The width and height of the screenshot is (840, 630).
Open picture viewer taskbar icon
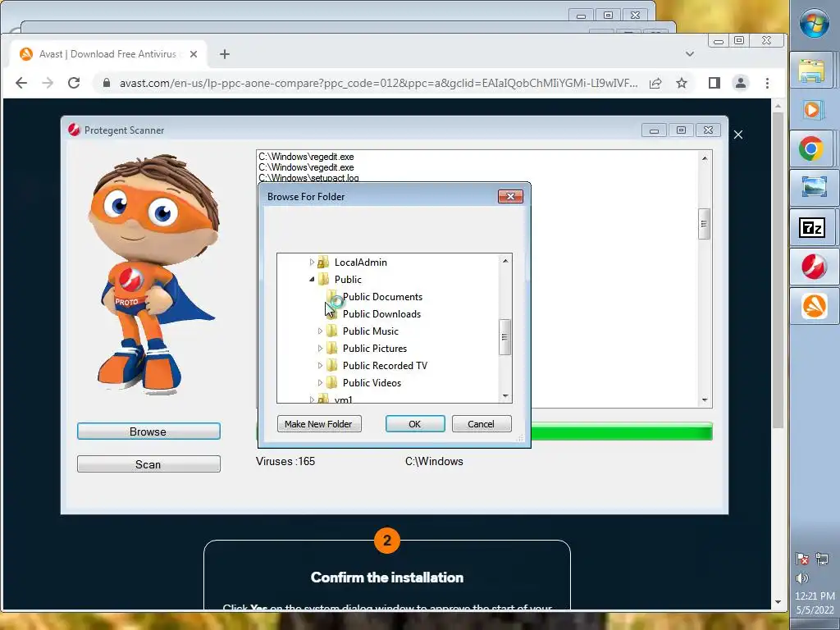coord(813,188)
